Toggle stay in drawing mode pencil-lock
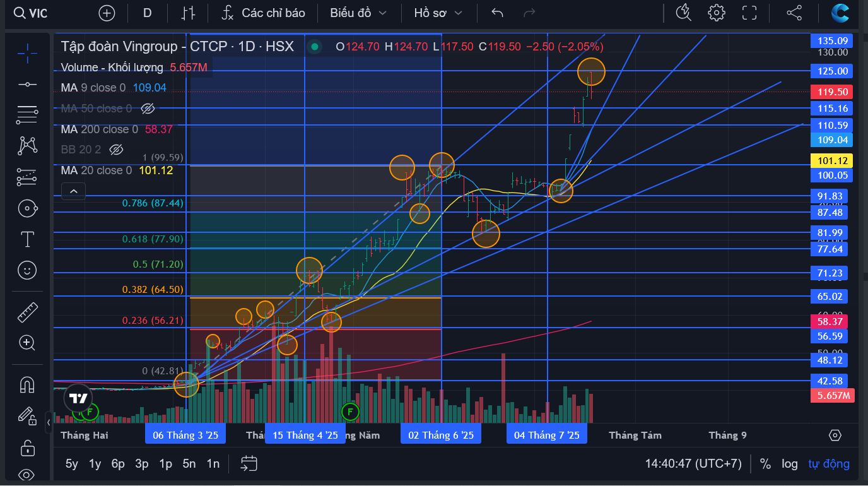The image size is (868, 486). click(27, 415)
